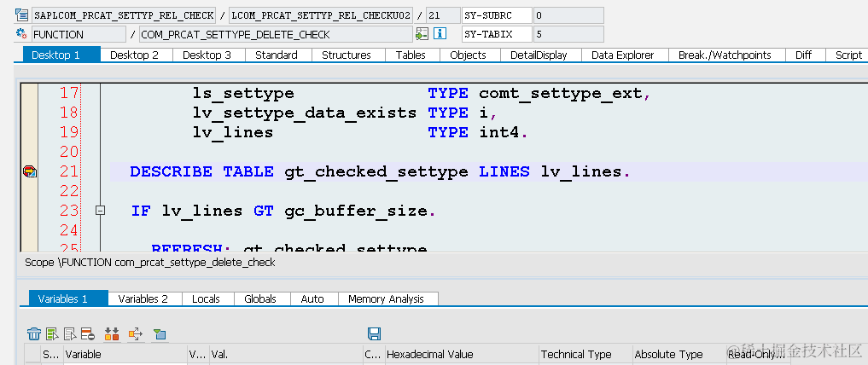Open the Auto tab
Screen dimensions: 868x365
312,298
